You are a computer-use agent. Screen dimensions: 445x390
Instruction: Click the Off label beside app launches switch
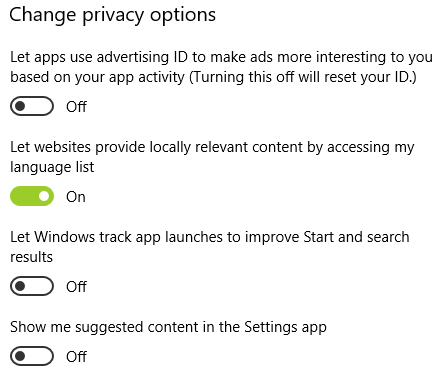pyautogui.click(x=76, y=287)
